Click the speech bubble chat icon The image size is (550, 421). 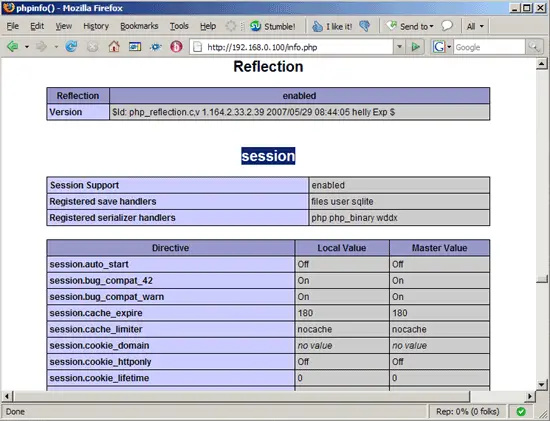[x=447, y=26]
